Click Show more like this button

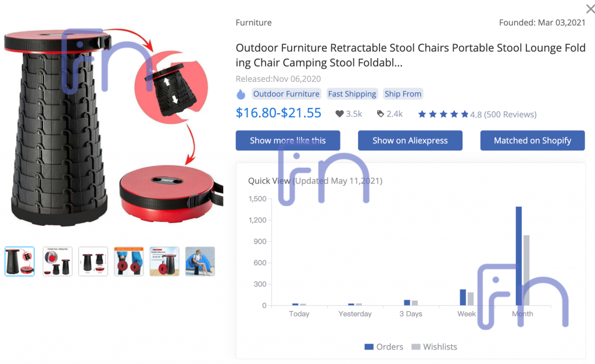tap(288, 140)
